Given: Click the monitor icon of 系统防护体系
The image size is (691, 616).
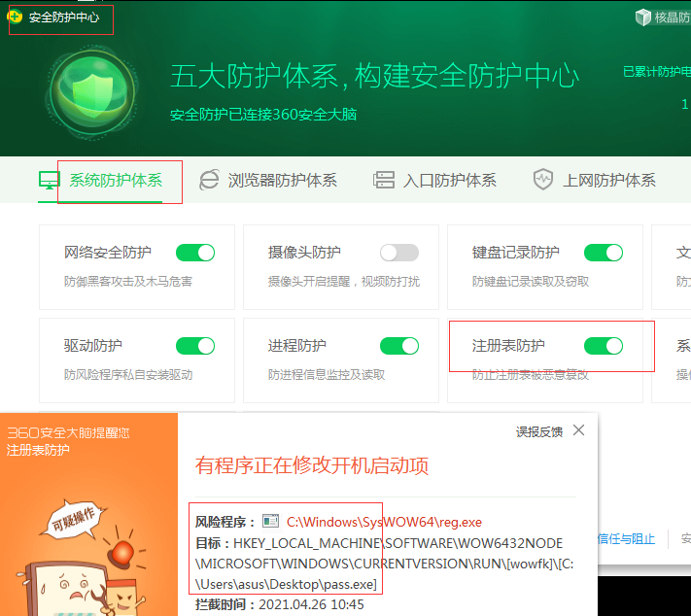Looking at the screenshot, I should point(49,180).
